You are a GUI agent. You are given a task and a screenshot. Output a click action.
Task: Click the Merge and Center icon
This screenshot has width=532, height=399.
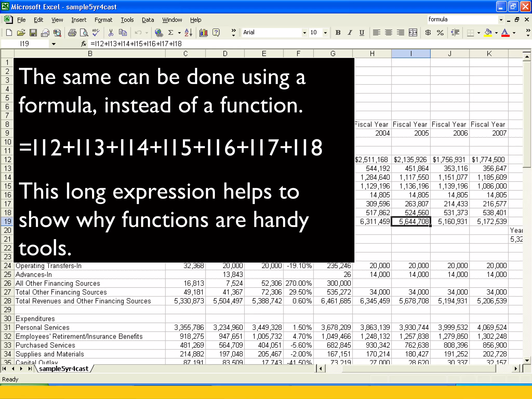(413, 32)
